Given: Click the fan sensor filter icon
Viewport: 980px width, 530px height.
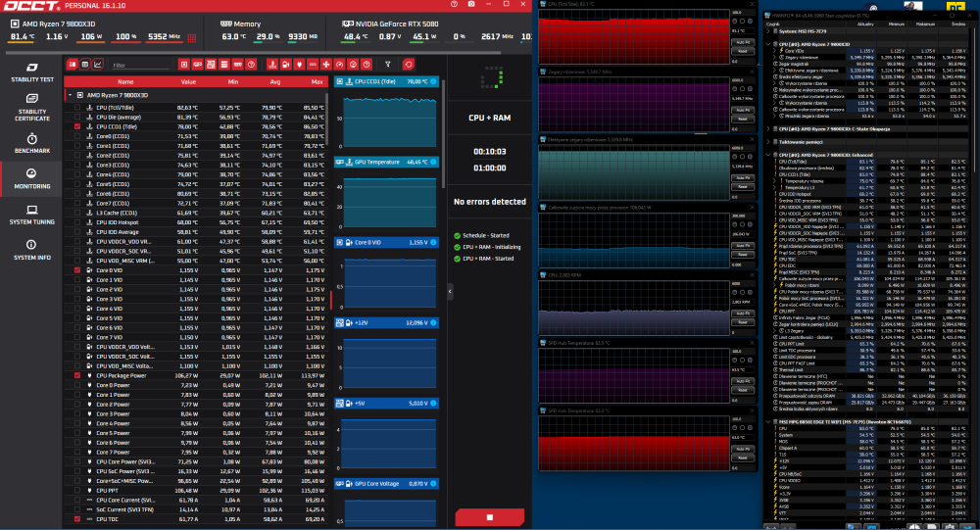Looking at the screenshot, I should click(x=326, y=65).
